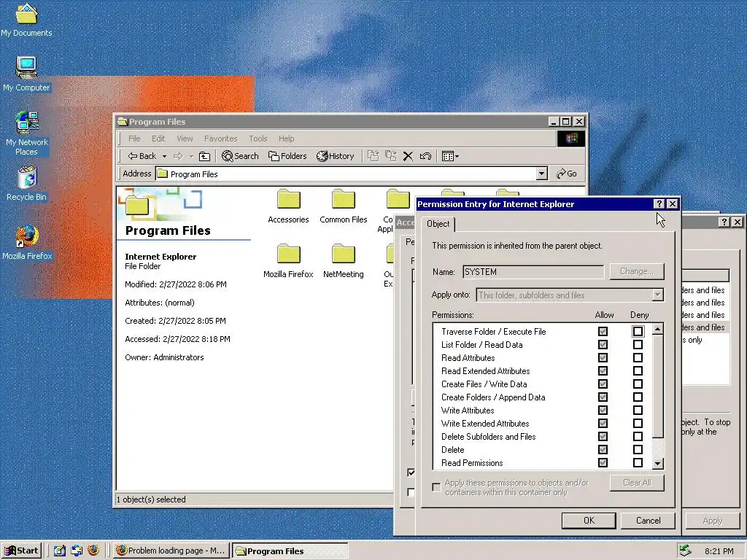Toggle Deny for Create Files / Write Data
The width and height of the screenshot is (747, 560).
pos(638,384)
